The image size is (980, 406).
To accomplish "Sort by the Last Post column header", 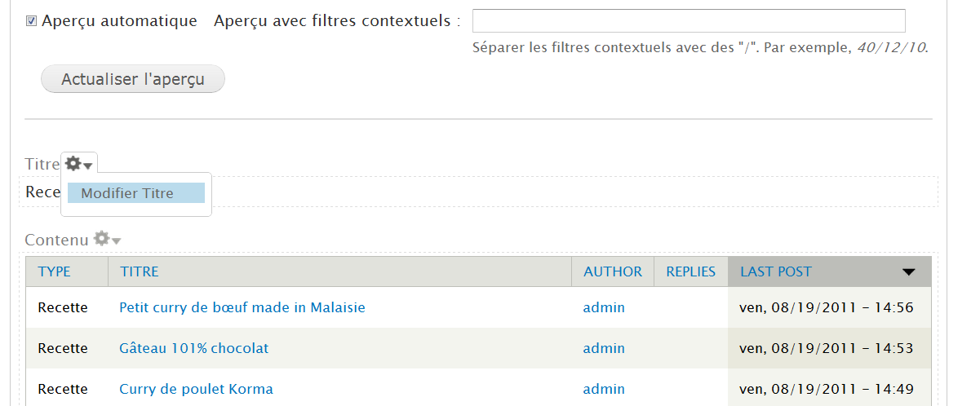I will tap(776, 271).
